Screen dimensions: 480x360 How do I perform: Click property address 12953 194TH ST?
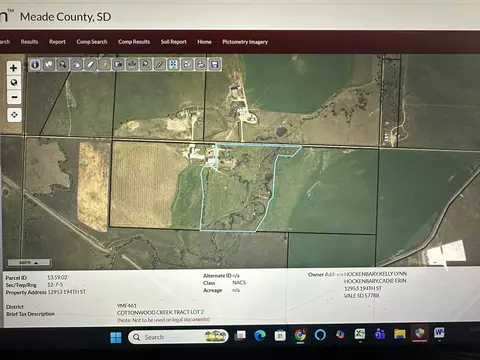(x=67, y=292)
